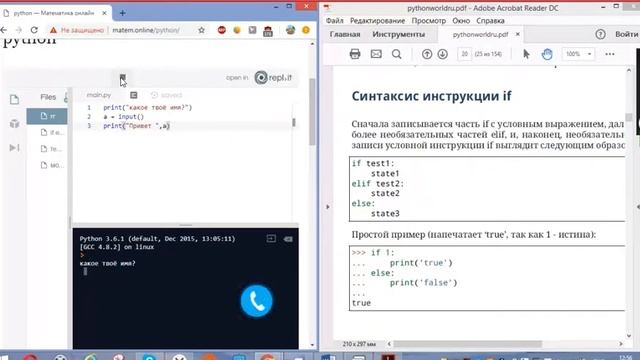The image size is (640, 360).
Task: Click the run button above the editor
Action: (x=122, y=77)
